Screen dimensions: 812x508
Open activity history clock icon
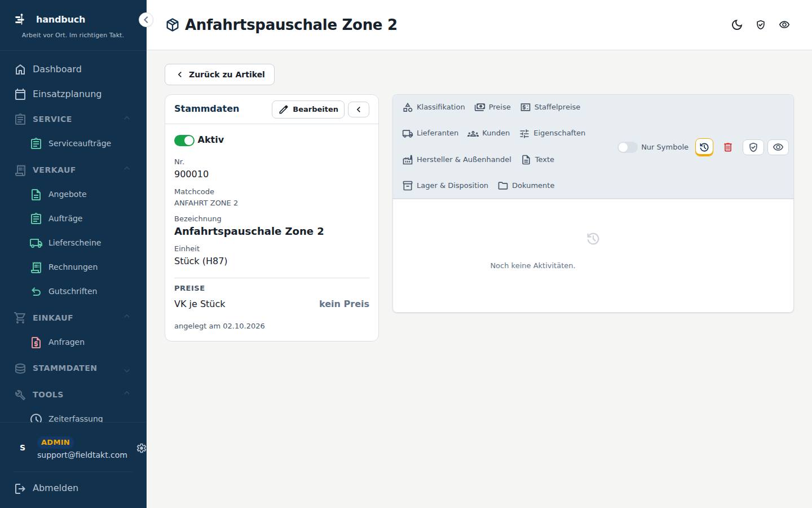tap(704, 147)
